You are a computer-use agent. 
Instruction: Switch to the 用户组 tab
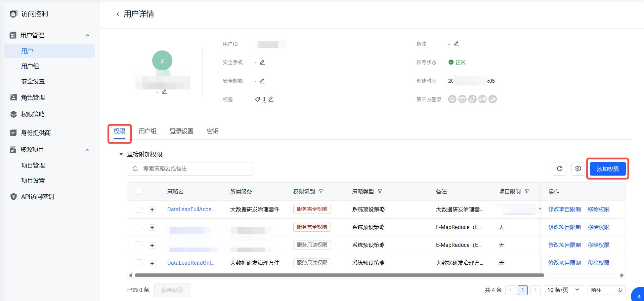click(147, 131)
